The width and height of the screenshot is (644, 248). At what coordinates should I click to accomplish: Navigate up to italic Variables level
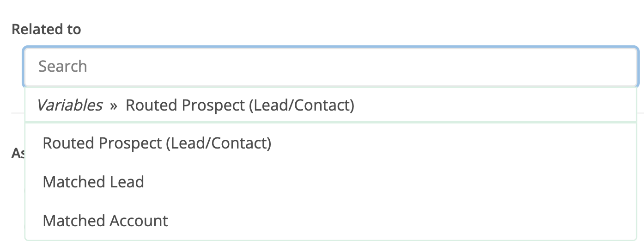tap(69, 105)
